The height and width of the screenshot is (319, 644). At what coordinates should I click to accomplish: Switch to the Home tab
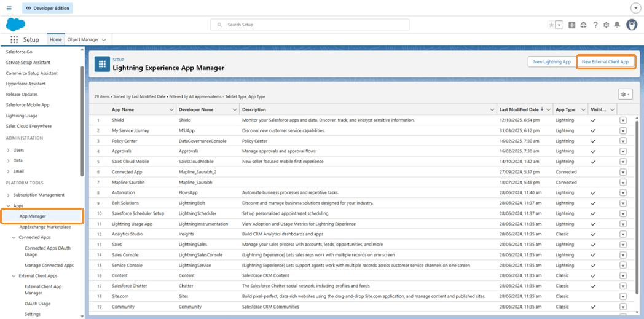[56, 39]
